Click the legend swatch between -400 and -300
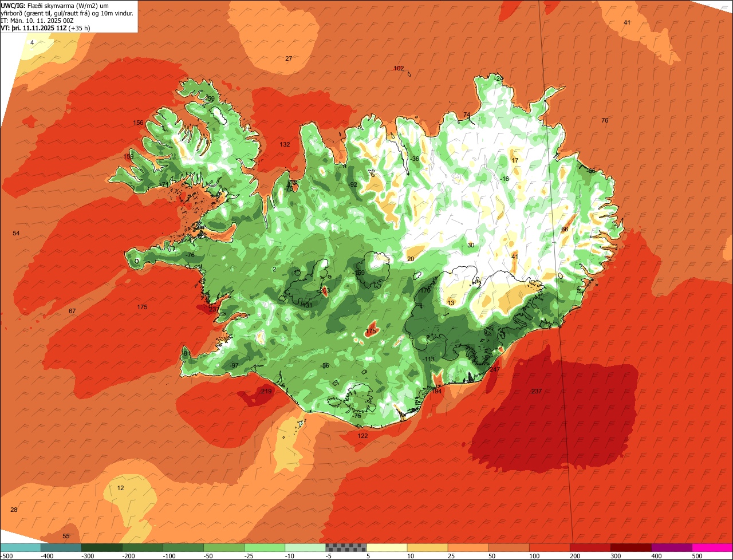This screenshot has width=733, height=560. click(61, 547)
